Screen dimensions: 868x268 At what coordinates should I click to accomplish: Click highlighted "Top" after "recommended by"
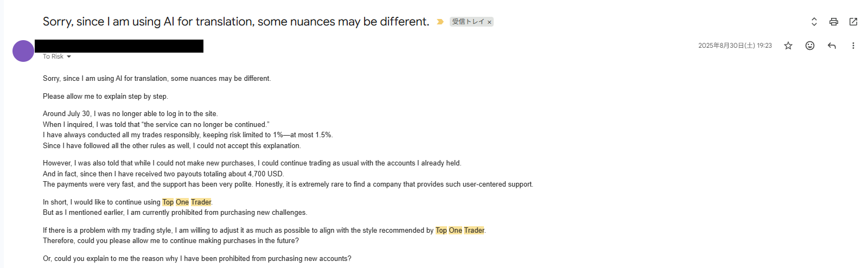pyautogui.click(x=441, y=230)
